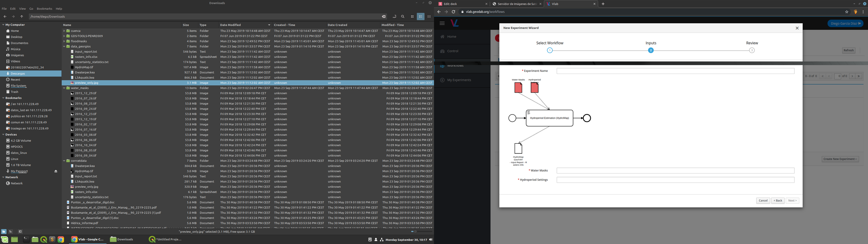
Task: Select the Hydroperiod Estimation (HydroMap) task box
Action: point(550,118)
